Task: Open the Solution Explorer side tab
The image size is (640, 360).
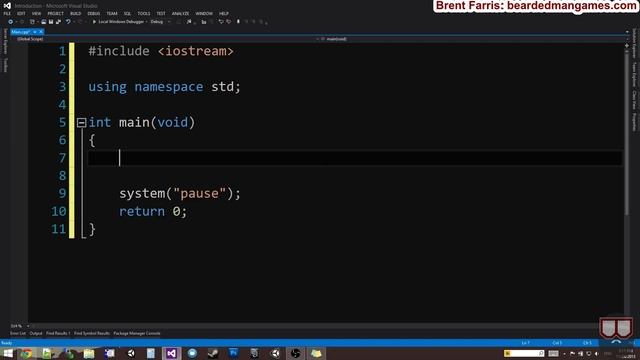Action: coord(634,44)
